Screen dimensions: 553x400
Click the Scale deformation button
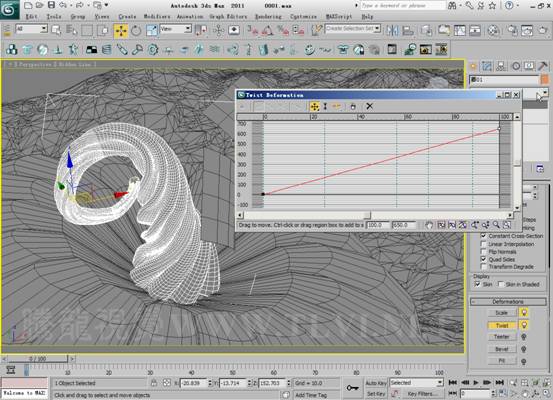(502, 313)
